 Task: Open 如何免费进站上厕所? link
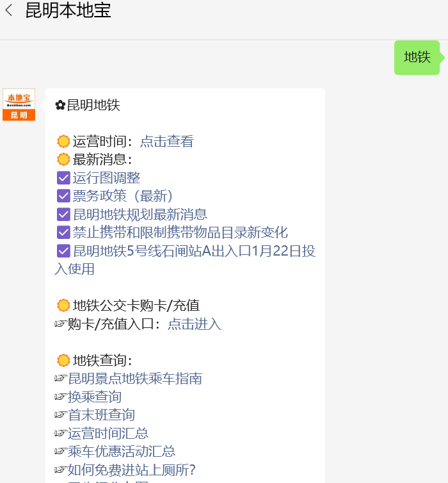(132, 470)
